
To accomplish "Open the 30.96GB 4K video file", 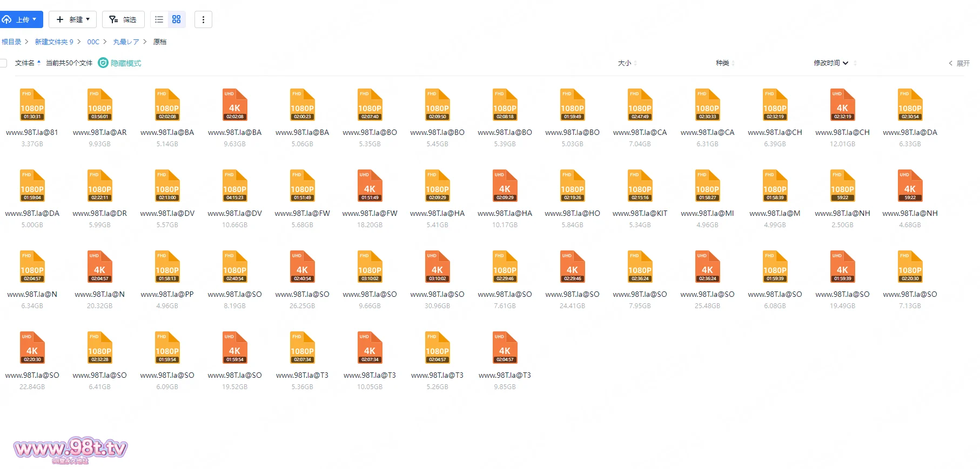I will pos(437,267).
